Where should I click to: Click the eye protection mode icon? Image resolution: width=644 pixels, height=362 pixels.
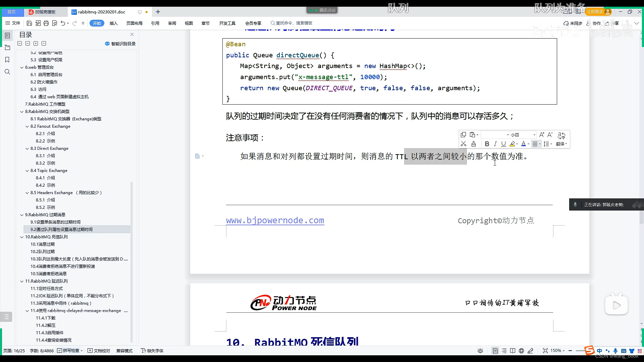click(x=480, y=351)
